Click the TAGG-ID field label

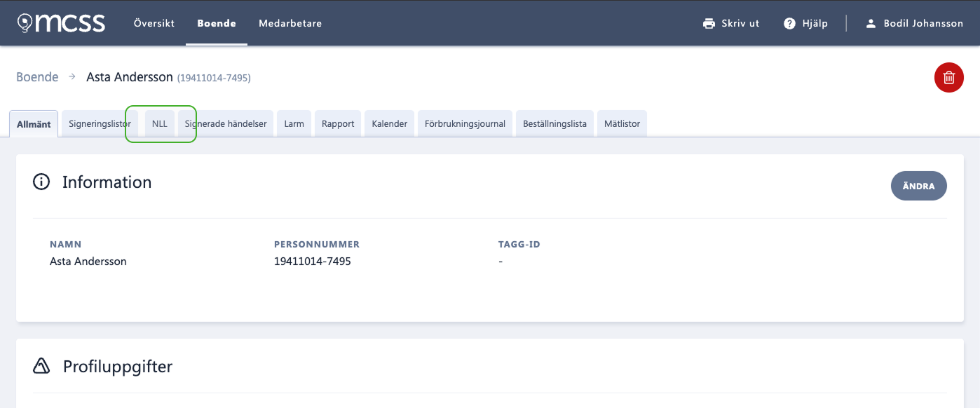[x=519, y=245]
